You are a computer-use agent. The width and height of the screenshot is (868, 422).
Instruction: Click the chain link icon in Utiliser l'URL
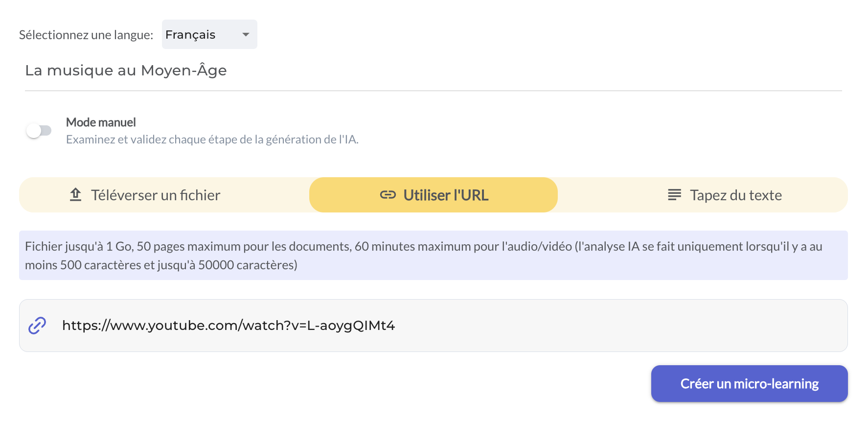pyautogui.click(x=388, y=195)
